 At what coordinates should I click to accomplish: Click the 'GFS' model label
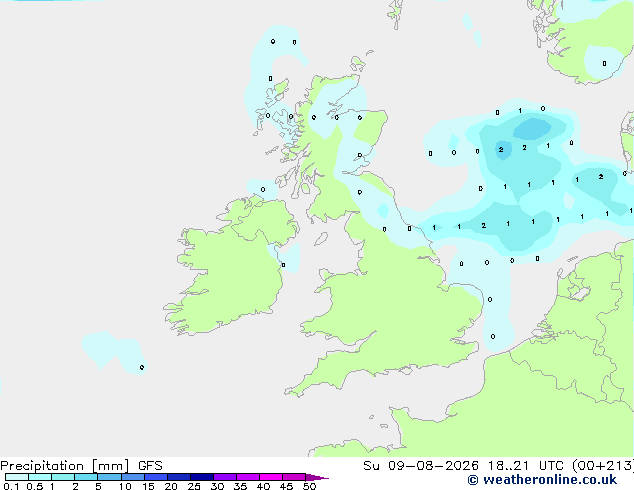tap(150, 466)
